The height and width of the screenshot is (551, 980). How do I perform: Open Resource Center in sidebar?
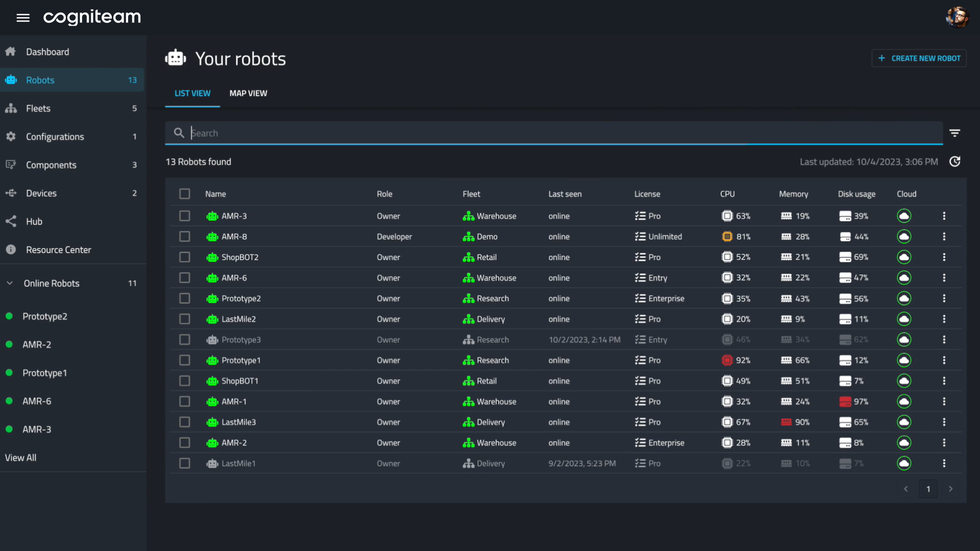tap(73, 250)
